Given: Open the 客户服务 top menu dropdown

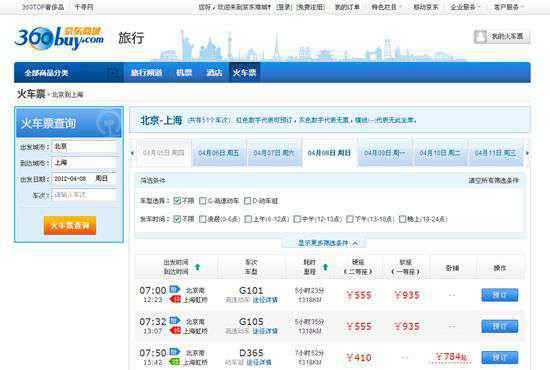Looking at the screenshot, I should point(509,7).
